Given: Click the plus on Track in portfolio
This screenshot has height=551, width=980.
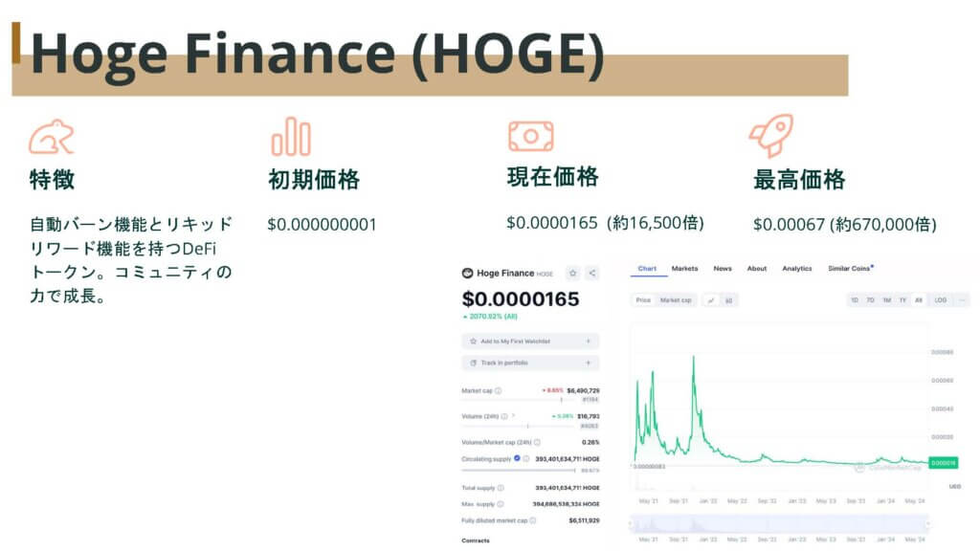Looking at the screenshot, I should 589,363.
